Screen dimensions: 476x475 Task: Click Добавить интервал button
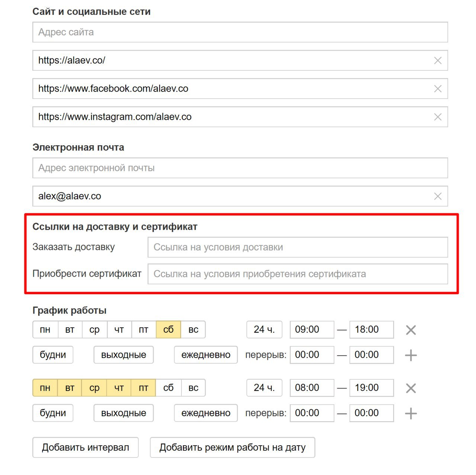(86, 447)
